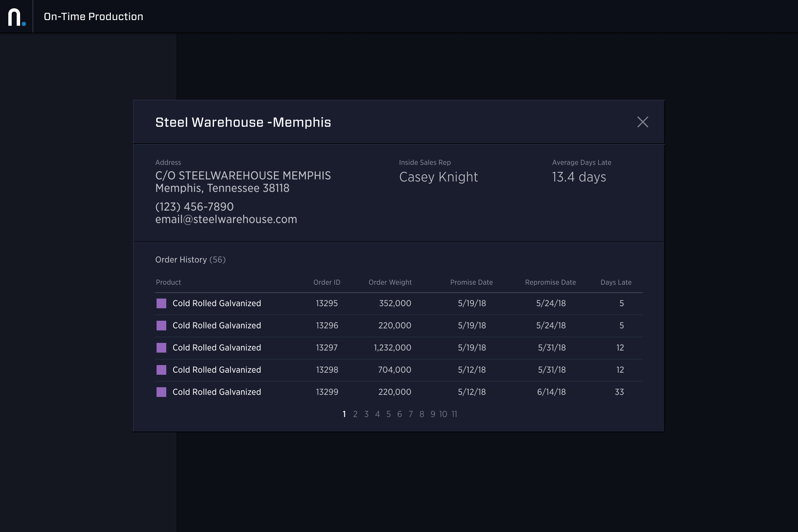
Task: Select current page 1 in pagination
Action: pos(344,414)
